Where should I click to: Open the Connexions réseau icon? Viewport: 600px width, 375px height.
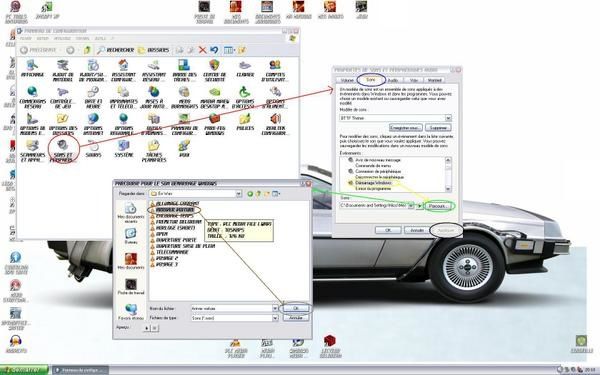(33, 97)
